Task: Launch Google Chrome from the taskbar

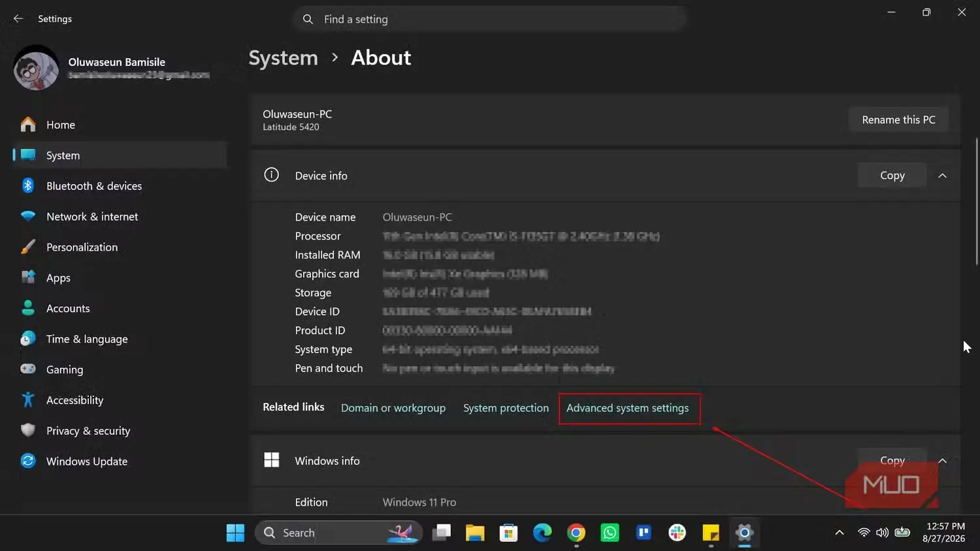Action: tap(576, 533)
